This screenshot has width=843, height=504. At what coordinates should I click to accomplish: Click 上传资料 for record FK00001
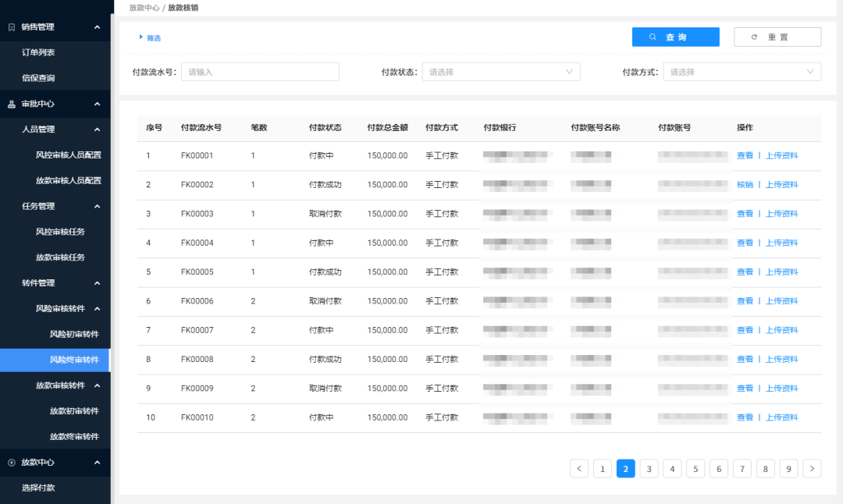coord(781,155)
